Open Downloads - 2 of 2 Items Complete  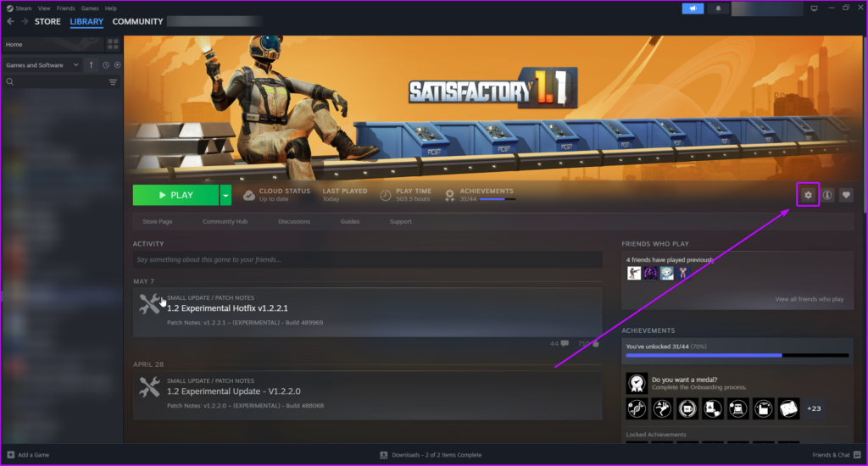[x=431, y=455]
